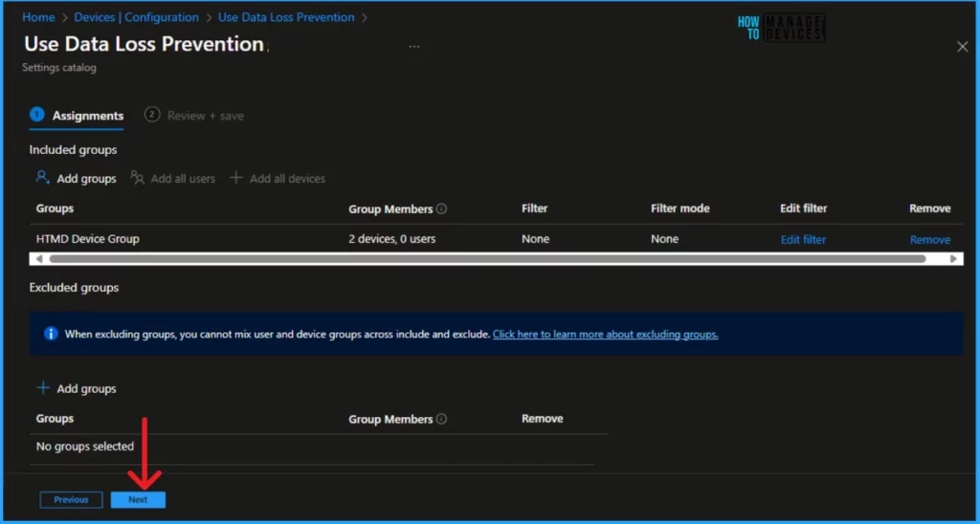Click the Next button
The width and height of the screenshot is (980, 524).
point(138,500)
